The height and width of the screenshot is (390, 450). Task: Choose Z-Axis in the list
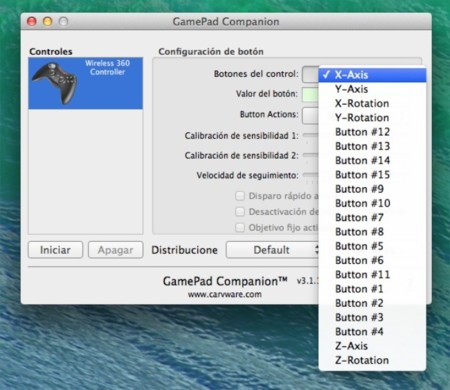(372, 346)
